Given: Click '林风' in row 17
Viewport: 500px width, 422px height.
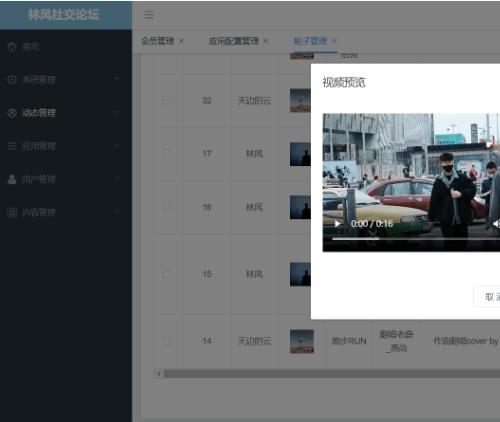Looking at the screenshot, I should click(254, 154).
